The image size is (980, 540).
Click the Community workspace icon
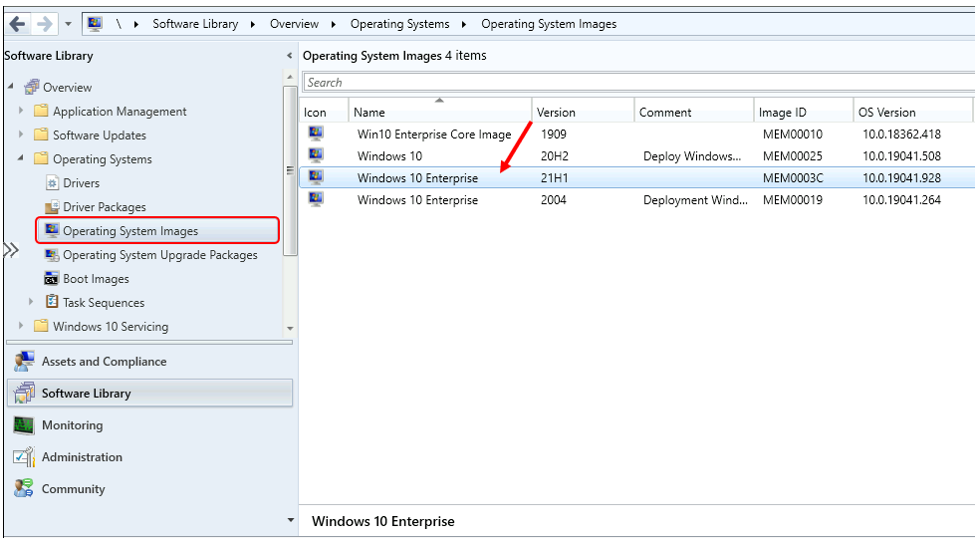tap(24, 488)
